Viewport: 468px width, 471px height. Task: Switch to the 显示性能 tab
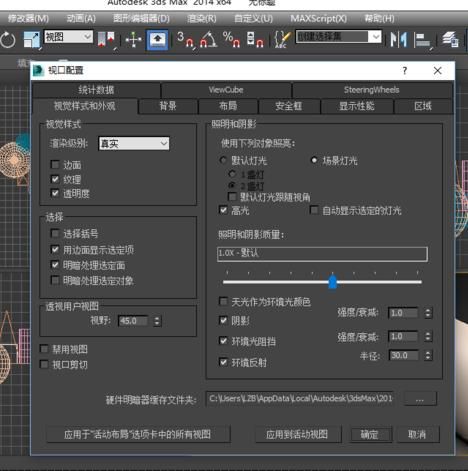click(x=357, y=106)
